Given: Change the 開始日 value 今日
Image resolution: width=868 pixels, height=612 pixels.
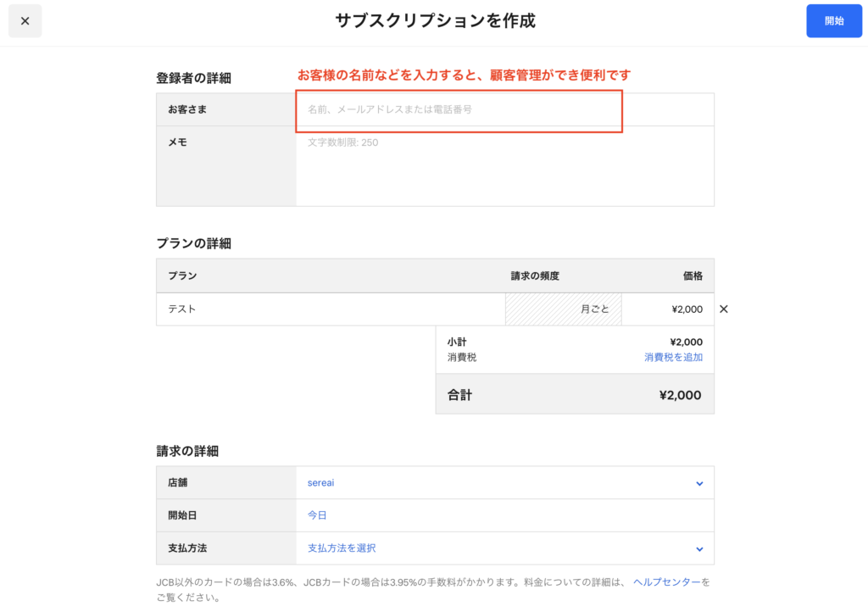Looking at the screenshot, I should coord(317,515).
